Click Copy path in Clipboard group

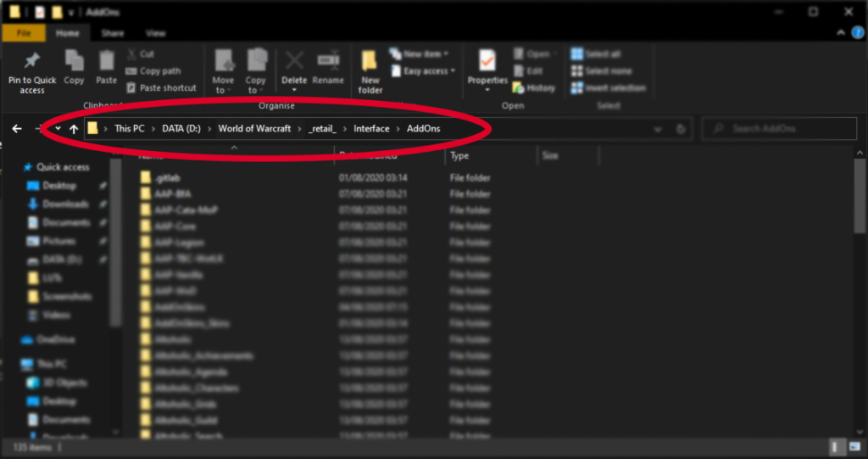click(159, 71)
